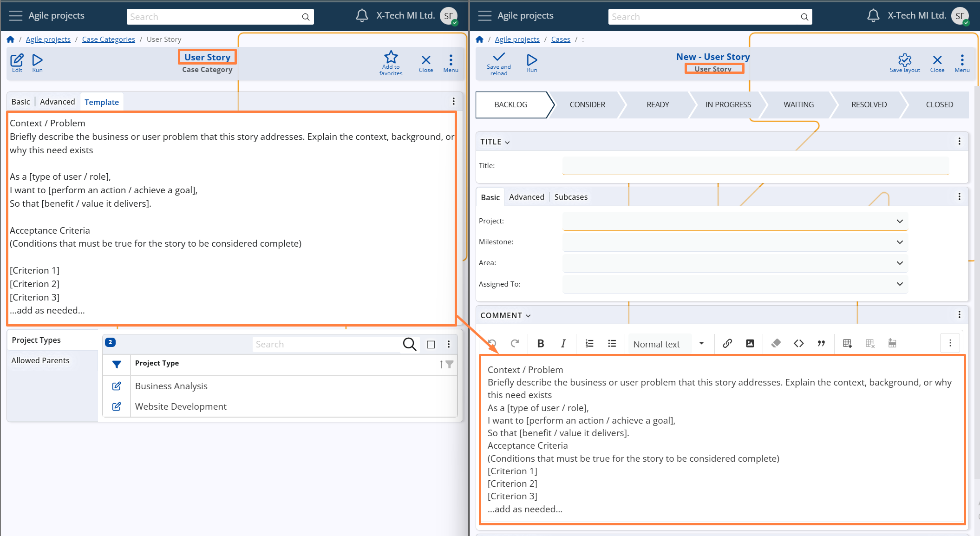Open the Project dropdown
Image resolution: width=980 pixels, height=536 pixels.
[899, 221]
